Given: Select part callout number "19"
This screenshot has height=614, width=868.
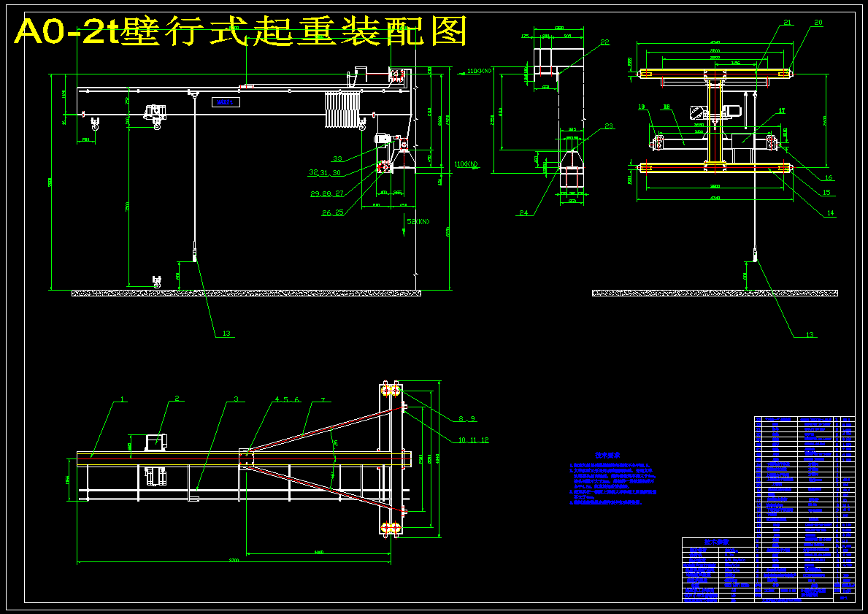Looking at the screenshot, I should click(641, 107).
